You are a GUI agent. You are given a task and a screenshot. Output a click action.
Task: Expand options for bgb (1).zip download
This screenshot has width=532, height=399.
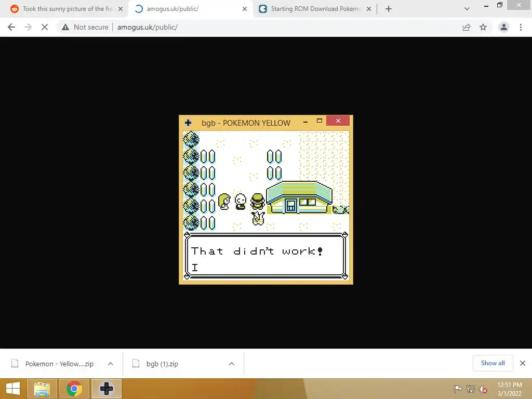(x=232, y=364)
